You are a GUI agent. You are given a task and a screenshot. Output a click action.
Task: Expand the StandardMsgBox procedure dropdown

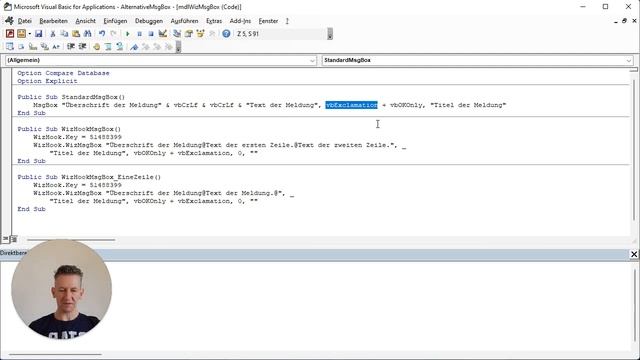[x=629, y=60]
